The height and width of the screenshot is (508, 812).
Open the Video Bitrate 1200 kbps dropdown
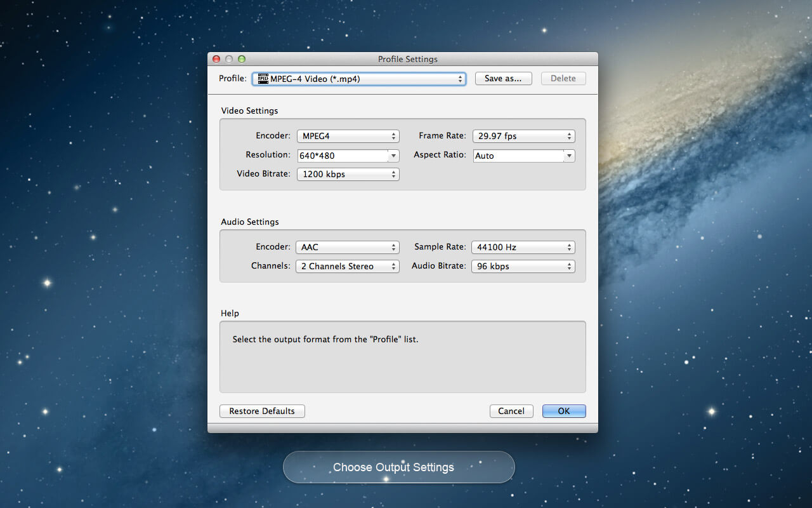pyautogui.click(x=348, y=174)
